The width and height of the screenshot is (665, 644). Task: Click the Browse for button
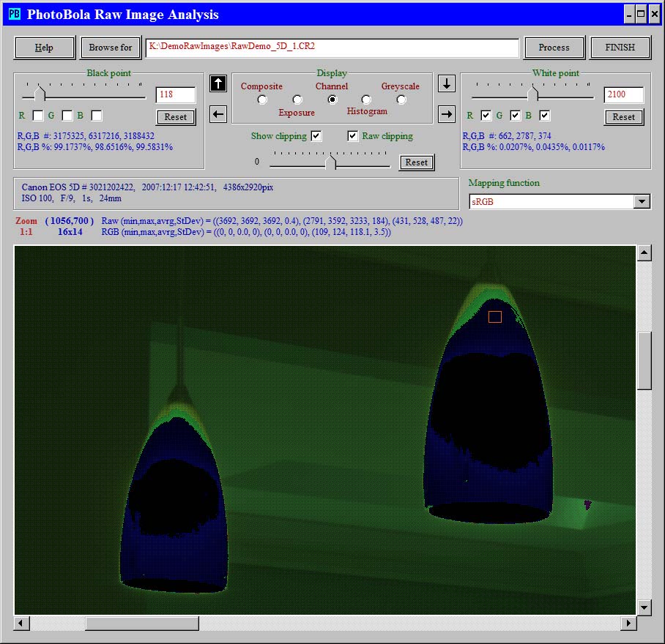pyautogui.click(x=111, y=48)
